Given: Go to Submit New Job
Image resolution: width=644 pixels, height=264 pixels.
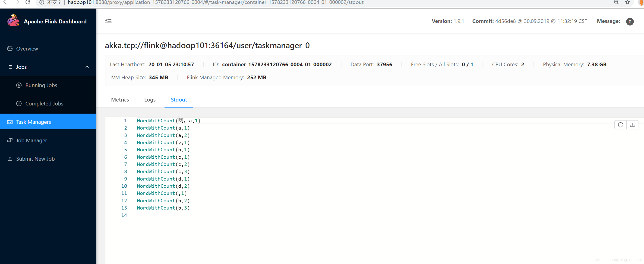Looking at the screenshot, I should click(x=35, y=159).
